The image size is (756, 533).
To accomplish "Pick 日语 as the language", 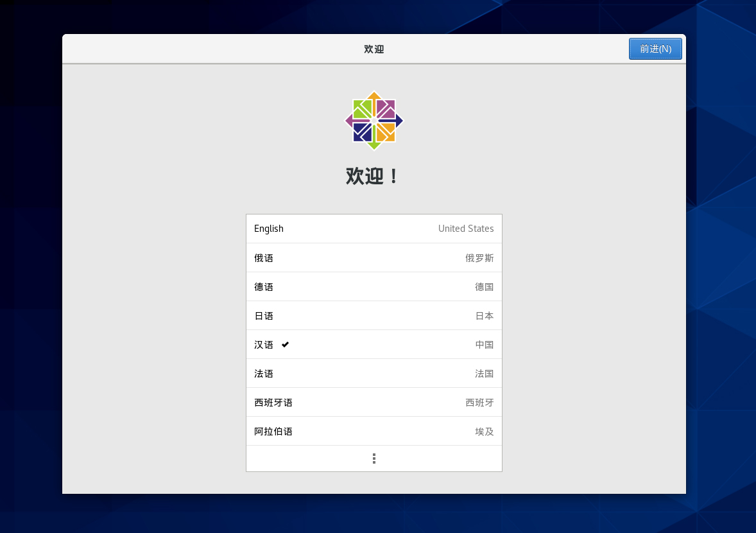I will pos(264,316).
